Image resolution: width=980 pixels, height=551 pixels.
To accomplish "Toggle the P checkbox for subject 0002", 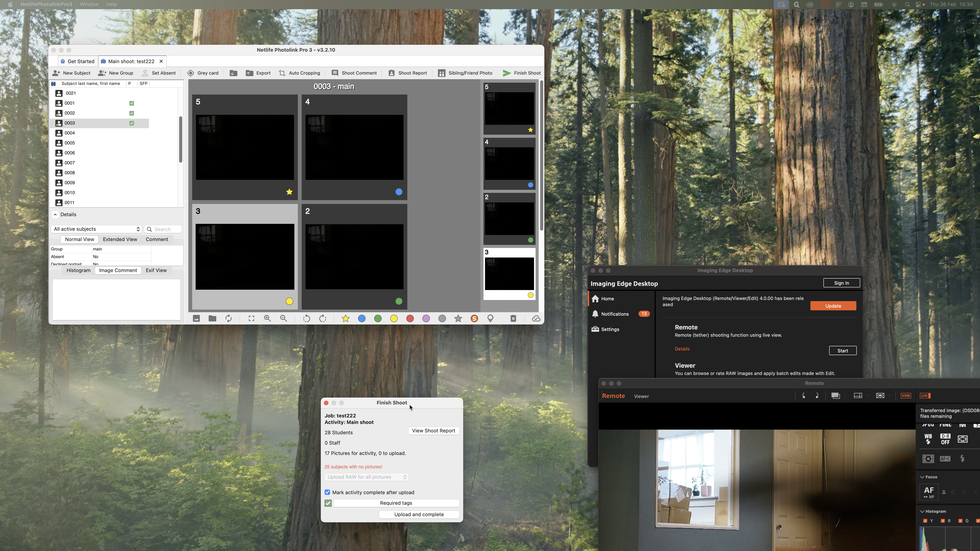I will [x=132, y=113].
